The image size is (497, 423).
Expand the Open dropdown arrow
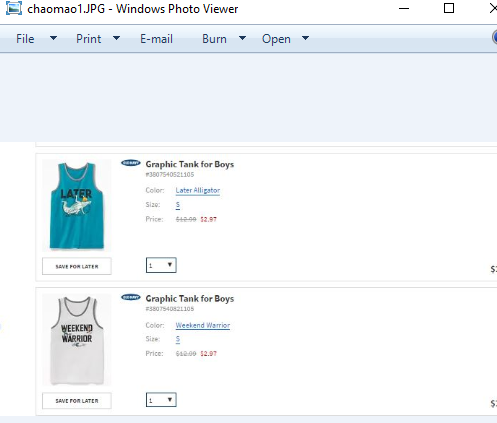point(305,38)
